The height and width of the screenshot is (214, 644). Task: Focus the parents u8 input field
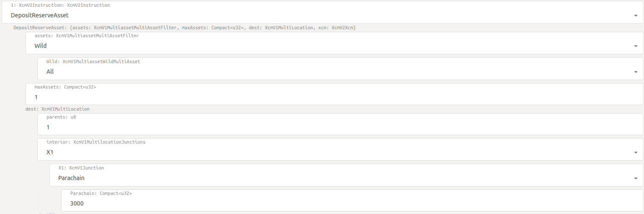click(340, 124)
